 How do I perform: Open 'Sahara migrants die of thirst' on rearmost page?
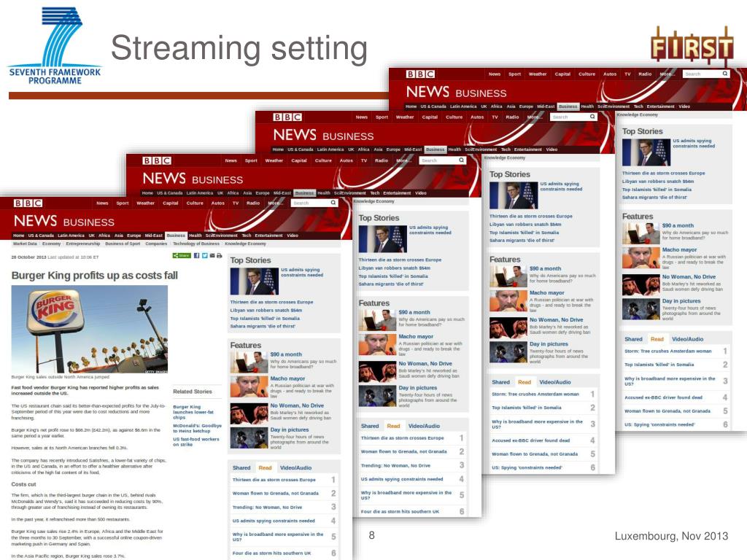point(654,198)
